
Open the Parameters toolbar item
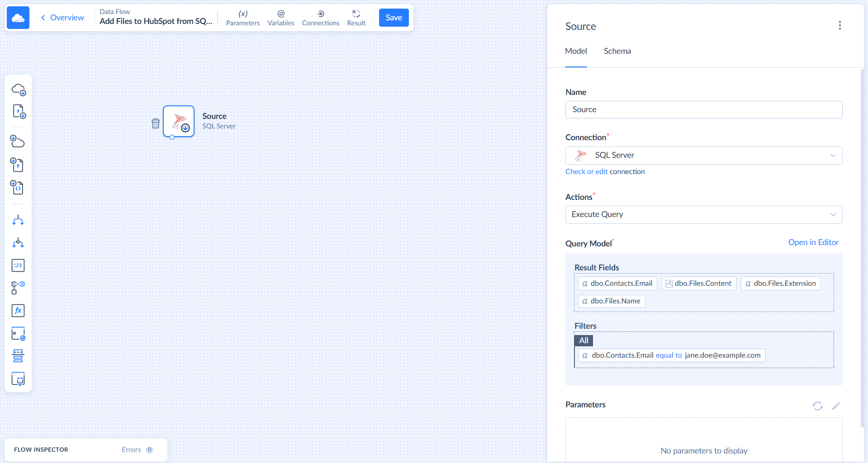[x=242, y=18]
